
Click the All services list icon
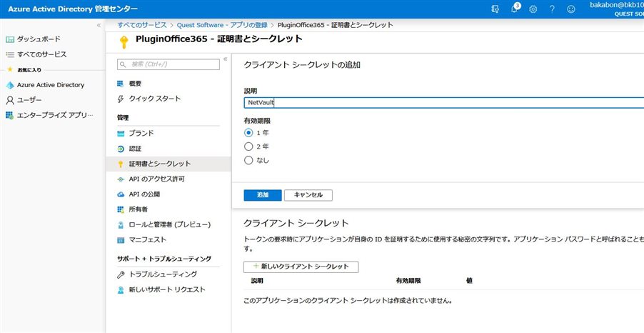click(x=10, y=54)
